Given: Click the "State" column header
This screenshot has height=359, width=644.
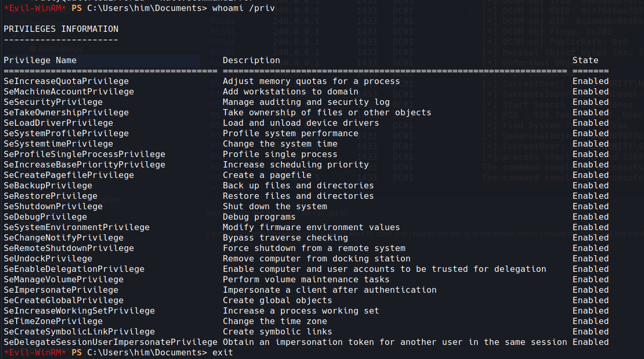Looking at the screenshot, I should (586, 60).
